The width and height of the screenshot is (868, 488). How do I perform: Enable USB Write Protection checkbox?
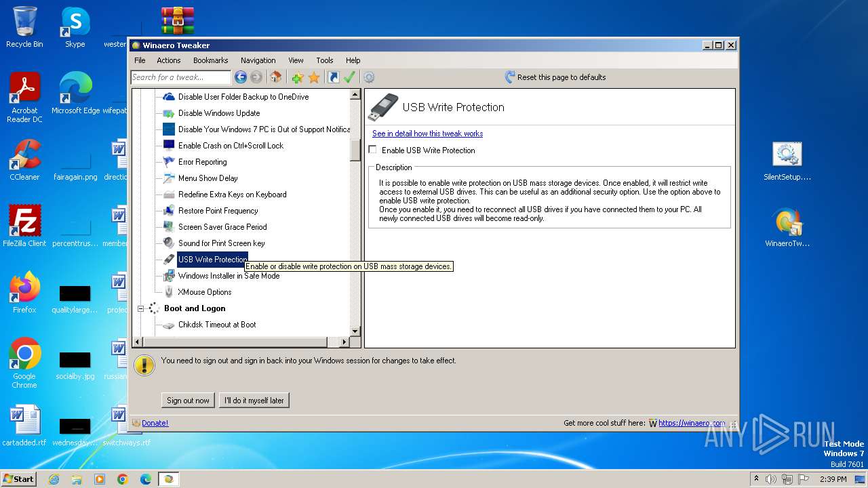click(x=372, y=150)
